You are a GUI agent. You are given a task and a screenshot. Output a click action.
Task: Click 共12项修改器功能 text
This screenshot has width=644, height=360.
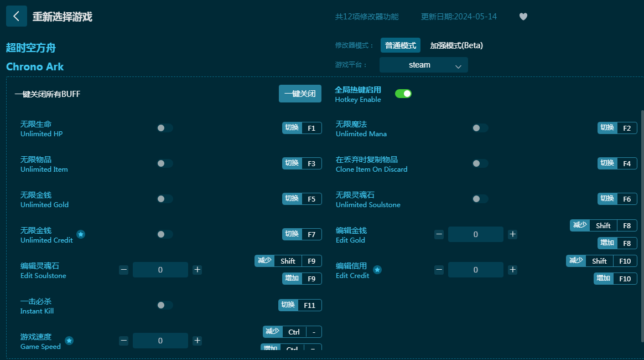(x=367, y=17)
